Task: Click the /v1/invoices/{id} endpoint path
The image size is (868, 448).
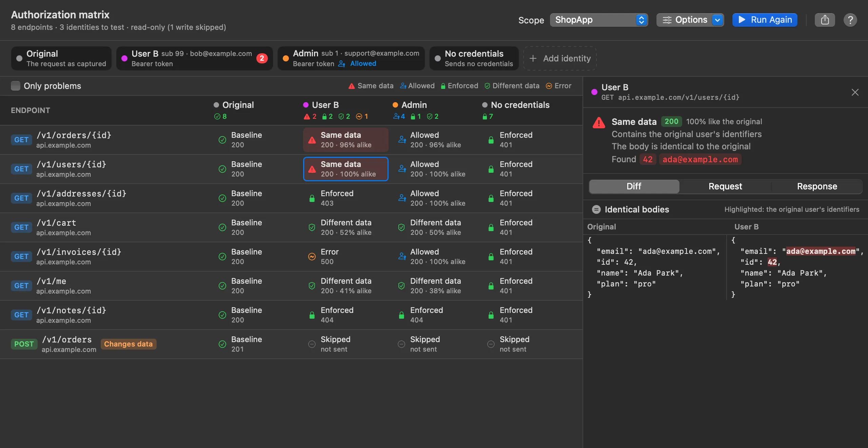Action: [79, 252]
